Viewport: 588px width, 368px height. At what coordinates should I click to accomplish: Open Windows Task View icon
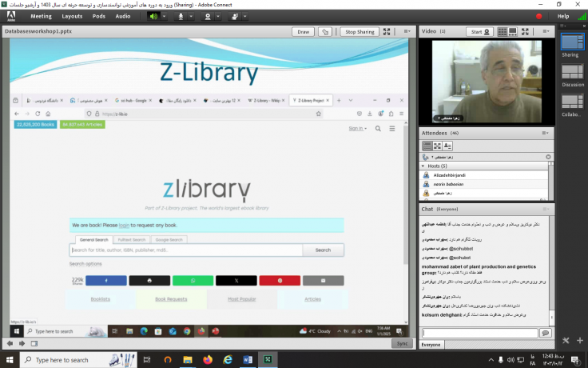click(147, 360)
